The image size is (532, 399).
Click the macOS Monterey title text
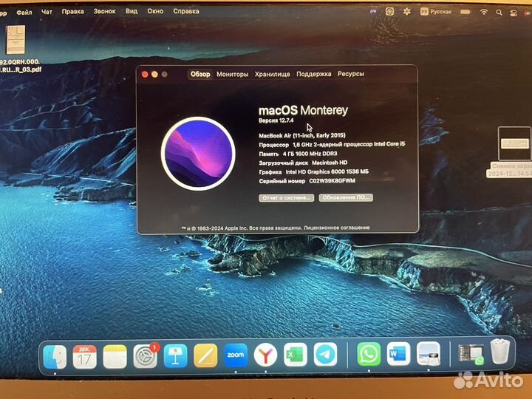[303, 110]
